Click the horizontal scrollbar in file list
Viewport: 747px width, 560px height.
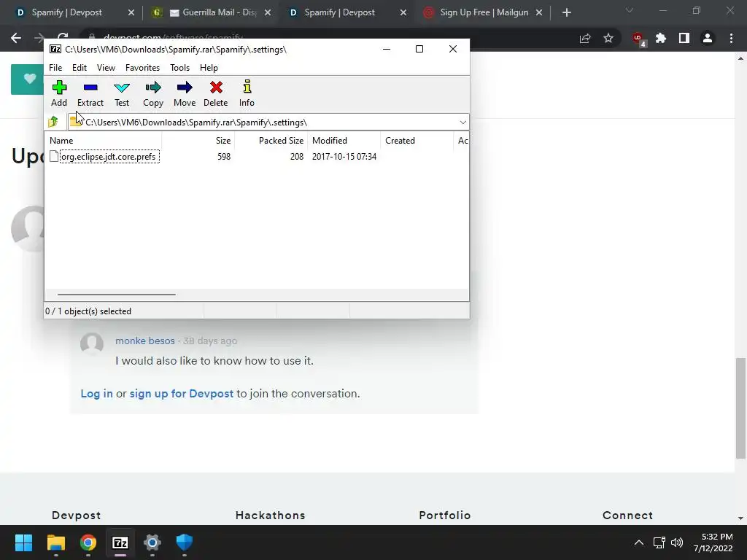coord(117,295)
